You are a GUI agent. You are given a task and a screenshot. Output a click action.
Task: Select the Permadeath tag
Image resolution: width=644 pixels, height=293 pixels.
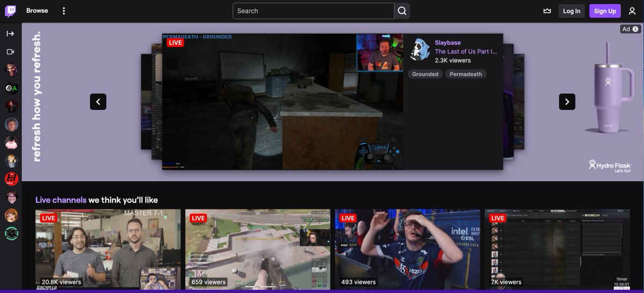pyautogui.click(x=465, y=74)
